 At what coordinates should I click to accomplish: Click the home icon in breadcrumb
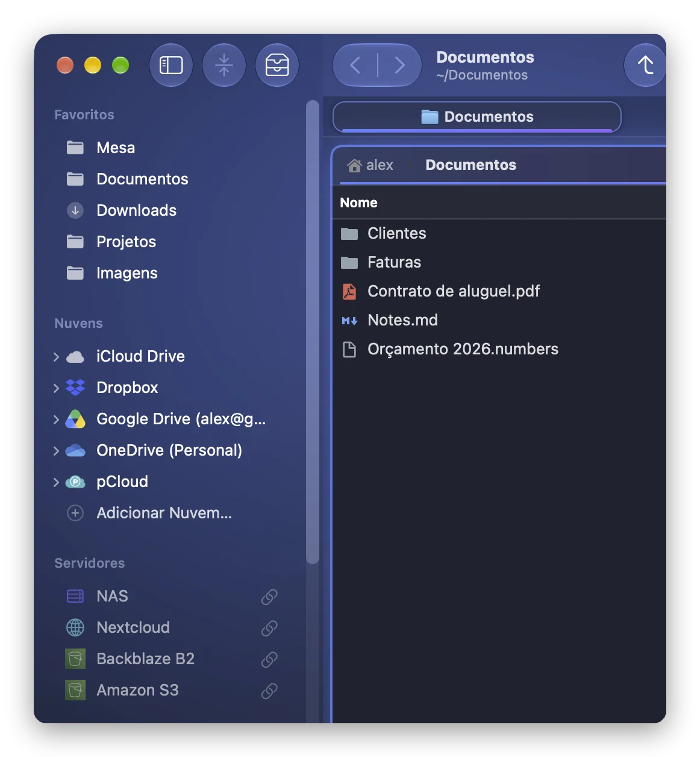pyautogui.click(x=354, y=165)
